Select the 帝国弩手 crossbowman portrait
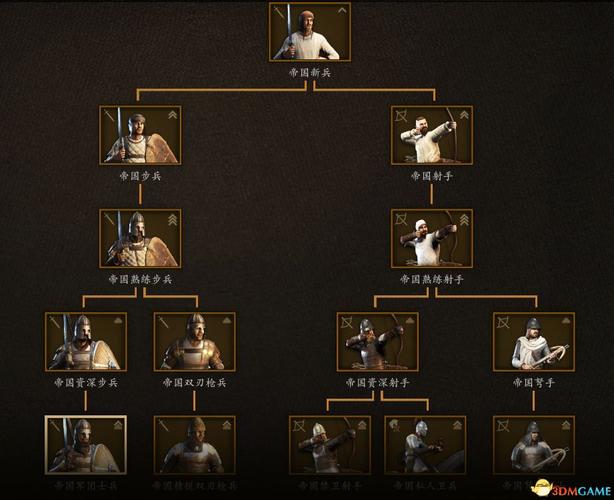 coord(534,342)
